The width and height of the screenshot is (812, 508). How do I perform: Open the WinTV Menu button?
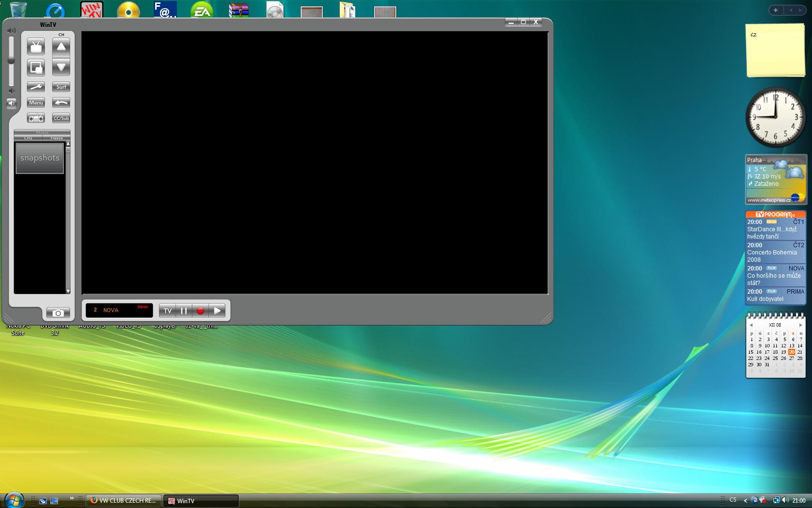(x=36, y=103)
